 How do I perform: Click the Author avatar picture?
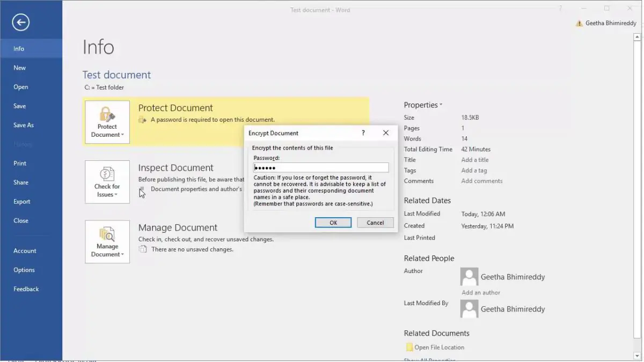pos(469,277)
